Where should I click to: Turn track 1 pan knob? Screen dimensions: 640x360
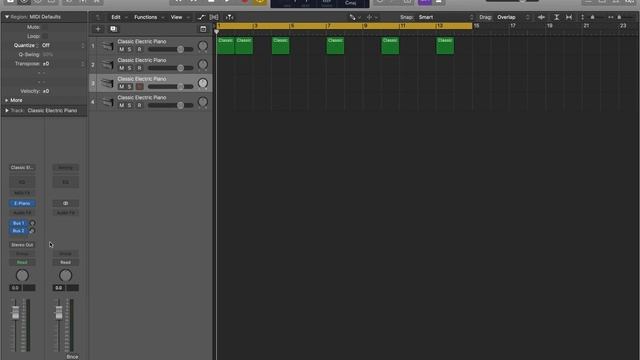pyautogui.click(x=202, y=46)
